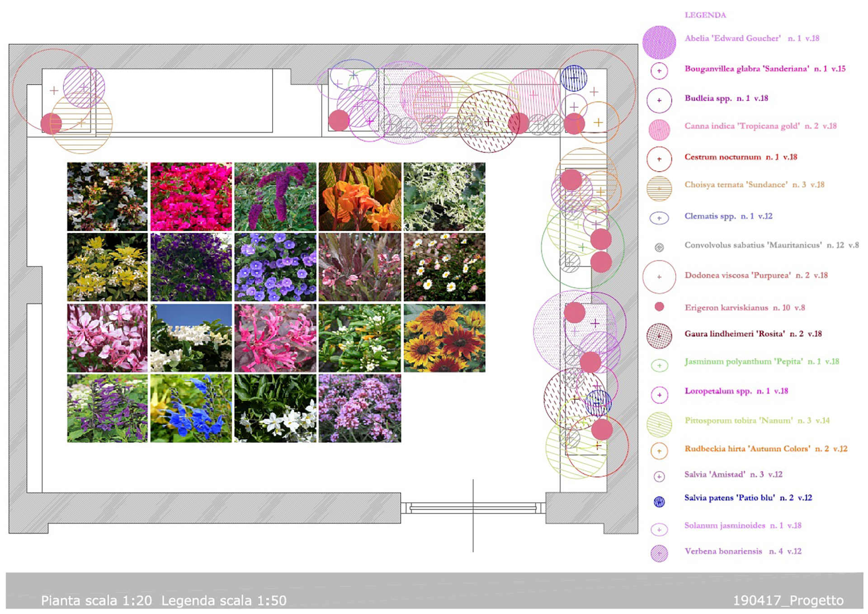Screen dimensions: 868x614
Task: Click the "Salvia patens 'Patio blu'" label
Action: (730, 497)
